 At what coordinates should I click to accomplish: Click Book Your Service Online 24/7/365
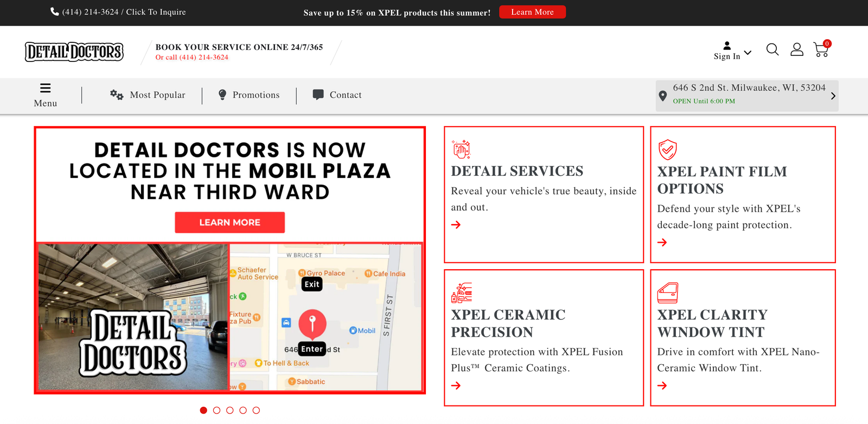(x=239, y=47)
